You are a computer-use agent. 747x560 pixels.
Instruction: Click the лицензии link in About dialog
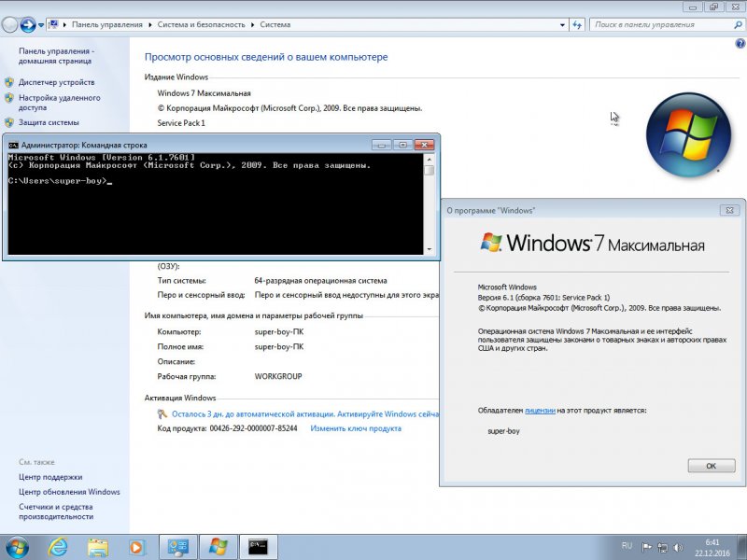pyautogui.click(x=540, y=410)
